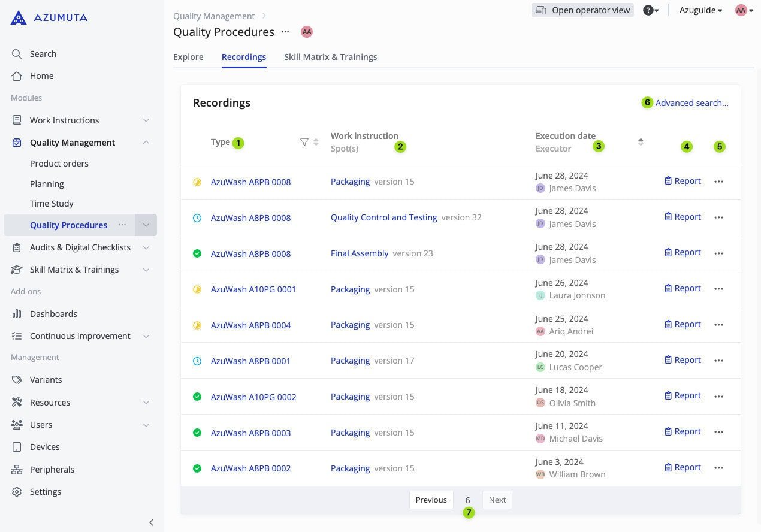Open Search from the sidebar icon

coord(17,53)
